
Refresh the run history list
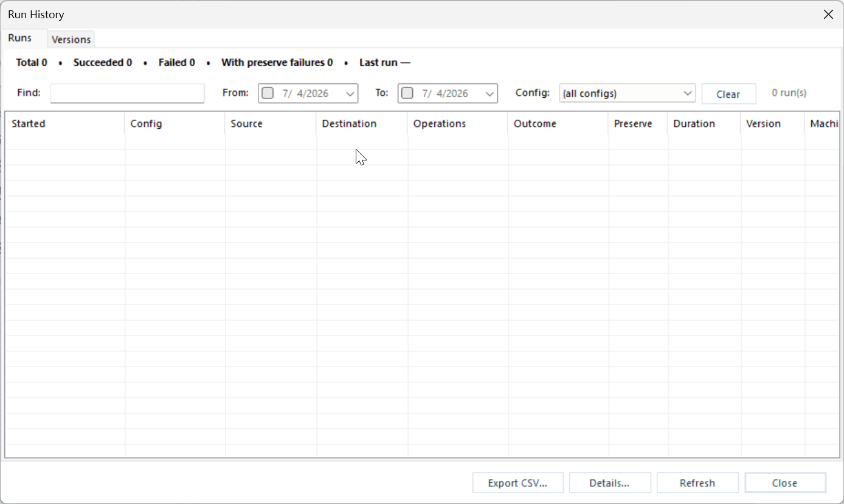(697, 483)
